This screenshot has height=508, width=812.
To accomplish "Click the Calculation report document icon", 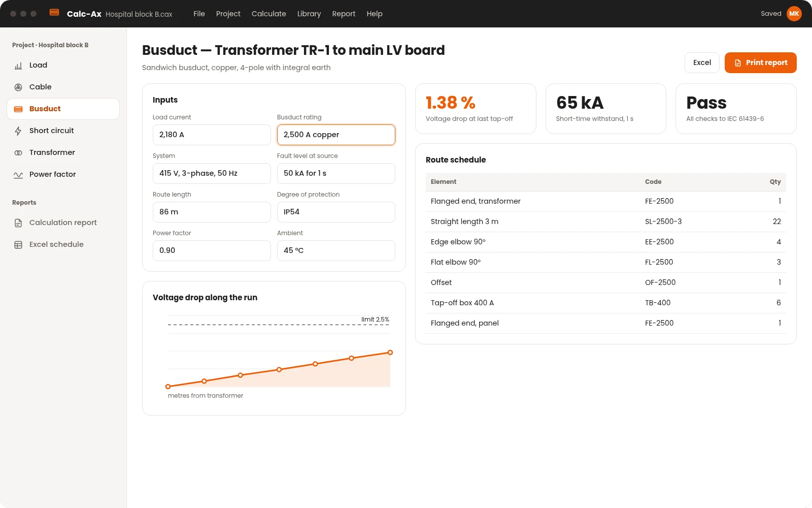I will pos(18,223).
